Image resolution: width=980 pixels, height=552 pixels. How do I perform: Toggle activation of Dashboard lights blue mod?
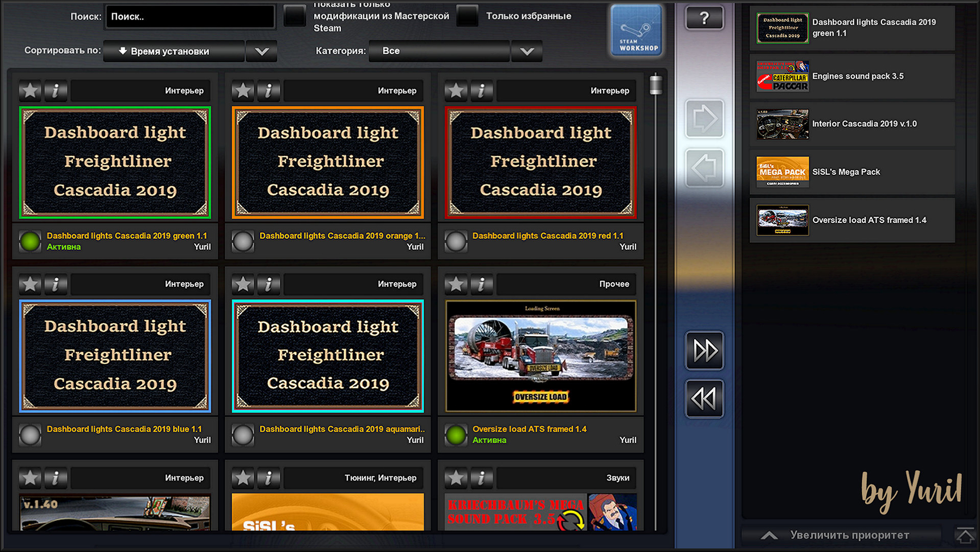(x=30, y=435)
